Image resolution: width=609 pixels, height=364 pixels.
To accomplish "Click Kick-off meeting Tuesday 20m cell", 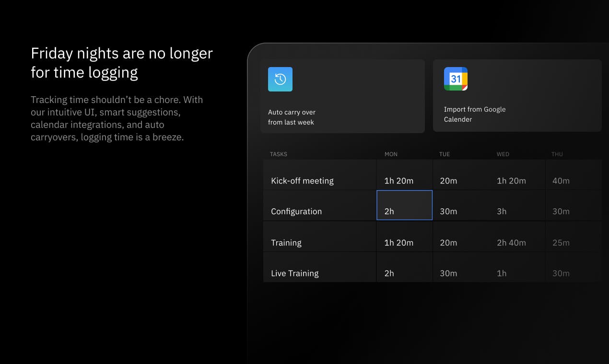I will point(461,175).
